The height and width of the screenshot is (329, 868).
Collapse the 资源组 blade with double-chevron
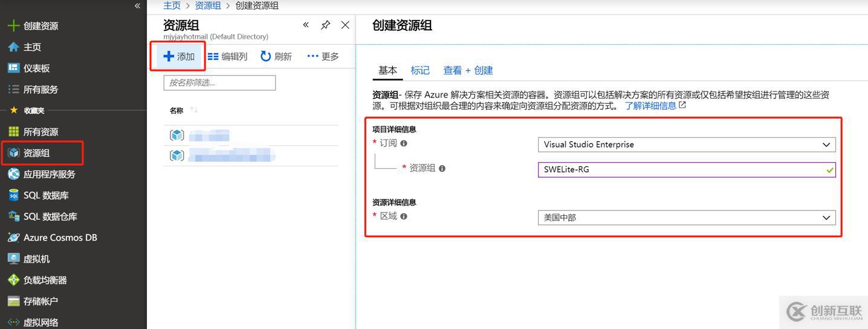coord(306,25)
